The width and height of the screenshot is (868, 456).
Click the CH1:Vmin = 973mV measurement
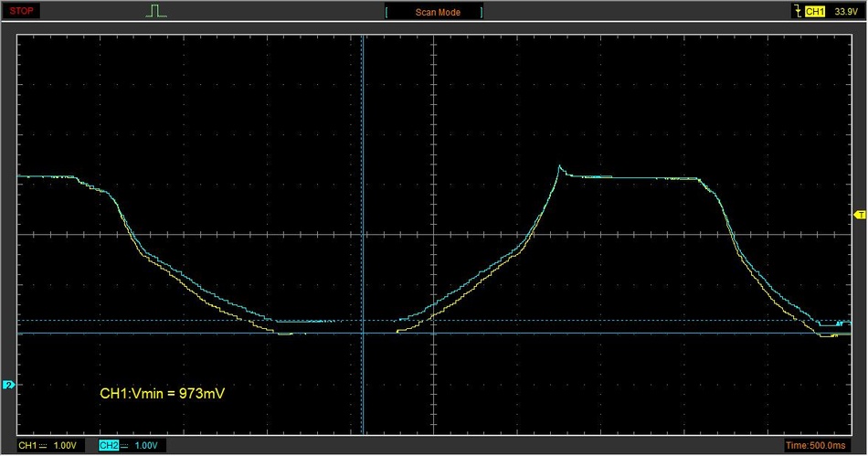[163, 394]
